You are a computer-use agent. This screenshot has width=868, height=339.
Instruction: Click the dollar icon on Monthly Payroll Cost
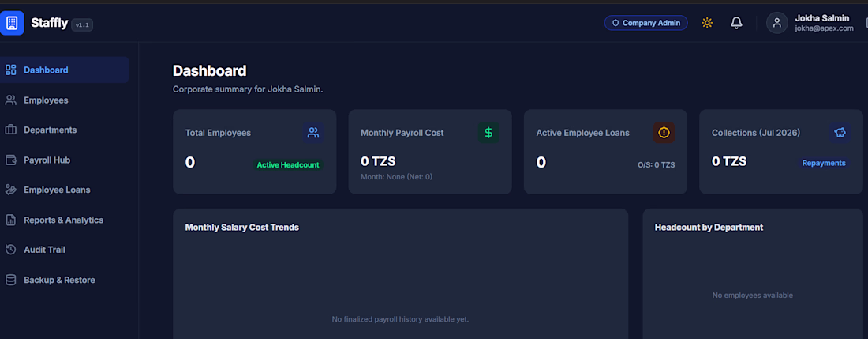pos(488,133)
